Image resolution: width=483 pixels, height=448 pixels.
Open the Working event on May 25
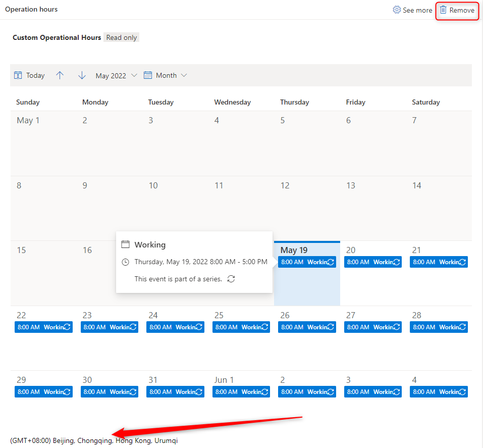pyautogui.click(x=241, y=327)
